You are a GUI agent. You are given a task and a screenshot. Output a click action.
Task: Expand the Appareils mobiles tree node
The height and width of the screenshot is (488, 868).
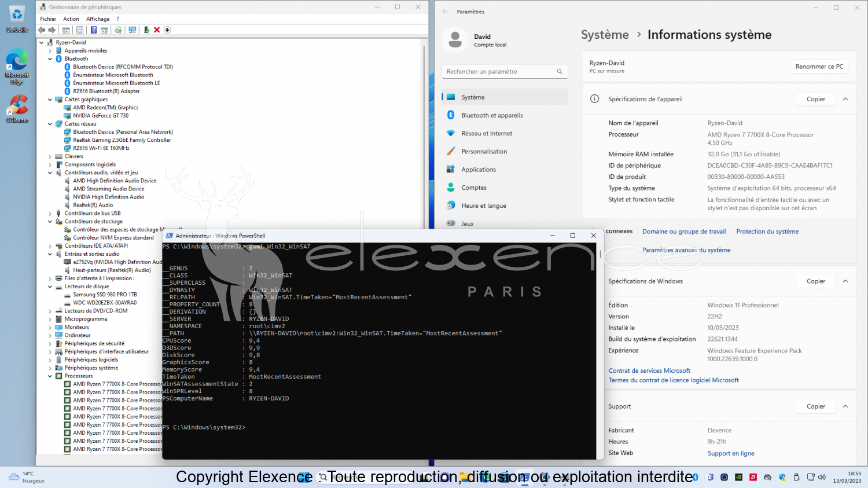click(x=50, y=51)
